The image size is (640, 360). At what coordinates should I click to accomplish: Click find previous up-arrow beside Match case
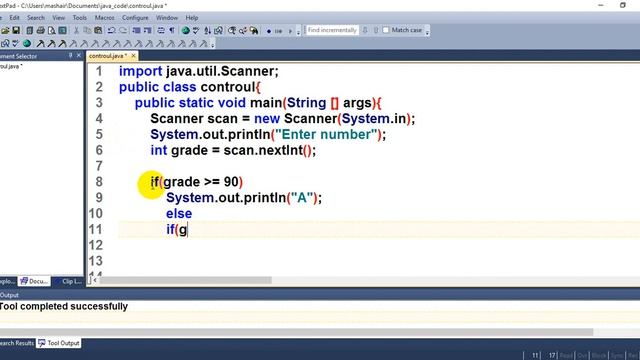376,30
